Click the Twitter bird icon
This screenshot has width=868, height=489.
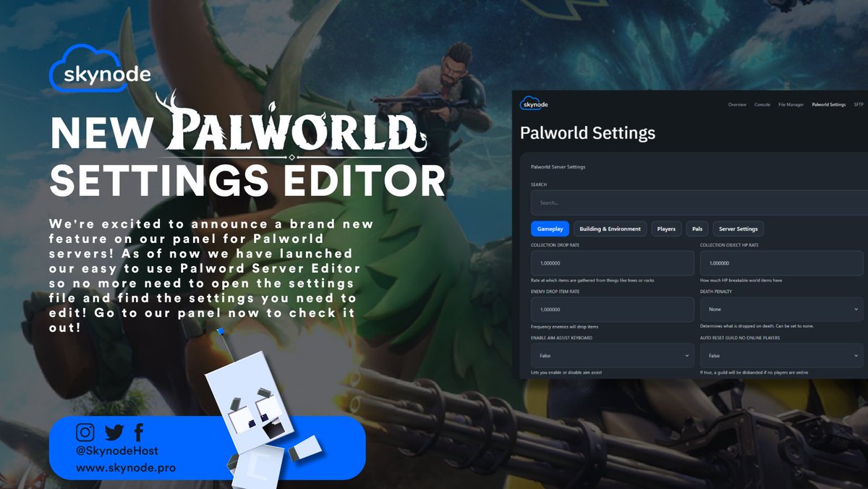(x=114, y=433)
